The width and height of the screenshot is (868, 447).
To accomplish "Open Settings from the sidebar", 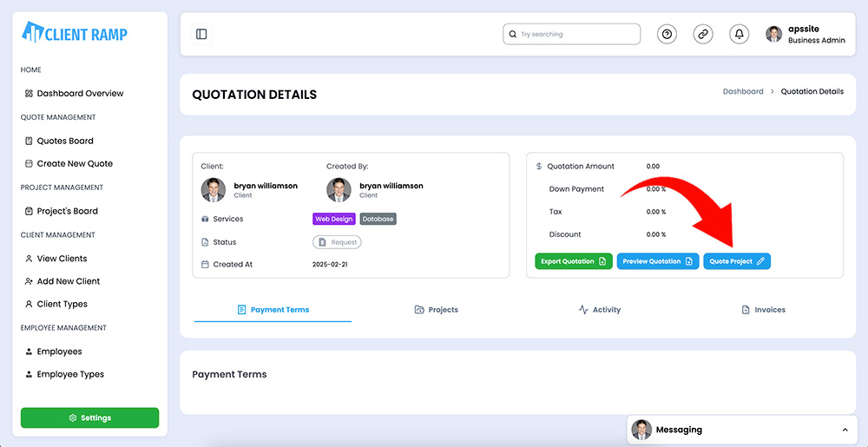I will click(89, 417).
